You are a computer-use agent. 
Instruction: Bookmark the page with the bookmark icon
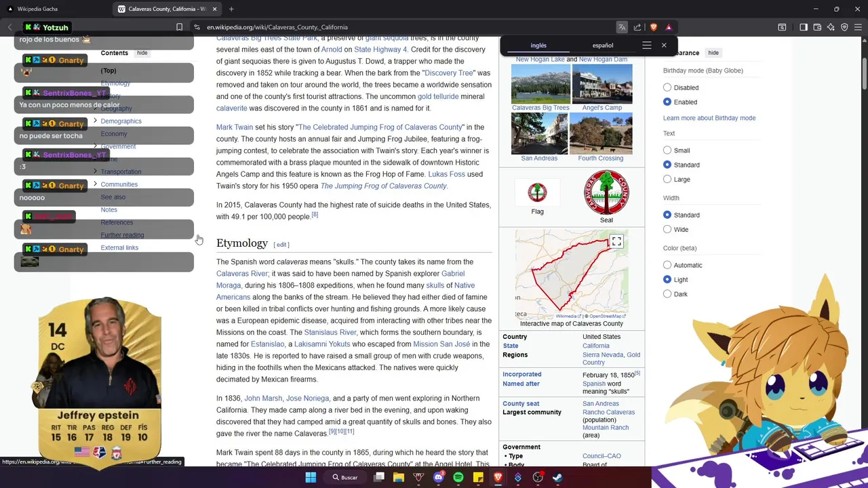(x=179, y=27)
